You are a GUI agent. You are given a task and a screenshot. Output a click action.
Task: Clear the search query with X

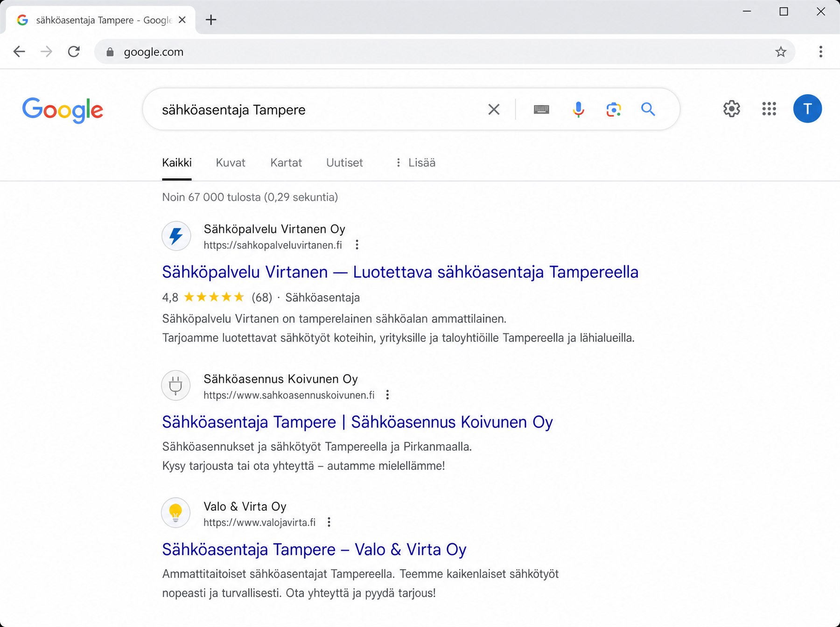coord(494,109)
